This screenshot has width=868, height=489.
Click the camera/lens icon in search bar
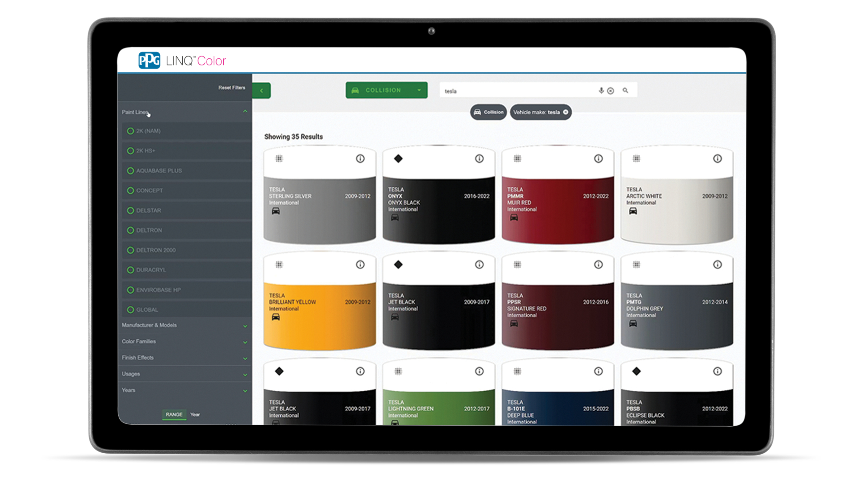tap(610, 90)
